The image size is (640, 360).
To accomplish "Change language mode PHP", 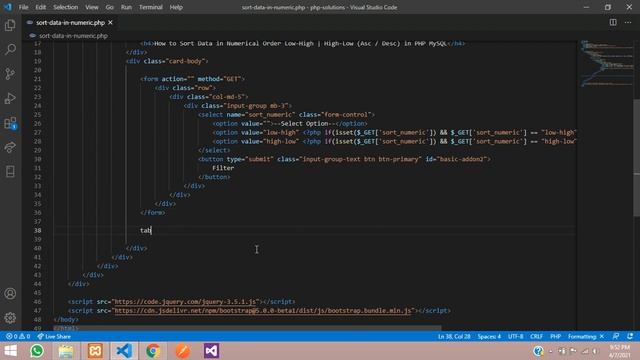I will pos(555,336).
